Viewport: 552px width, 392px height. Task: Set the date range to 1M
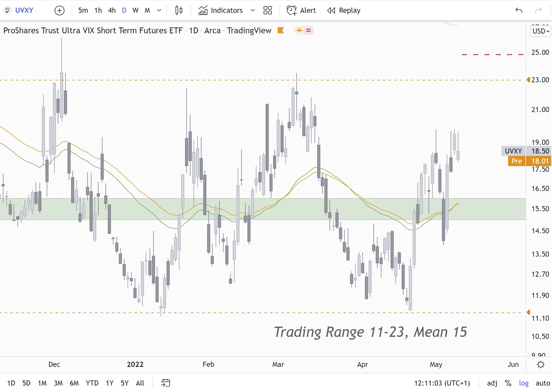click(42, 383)
